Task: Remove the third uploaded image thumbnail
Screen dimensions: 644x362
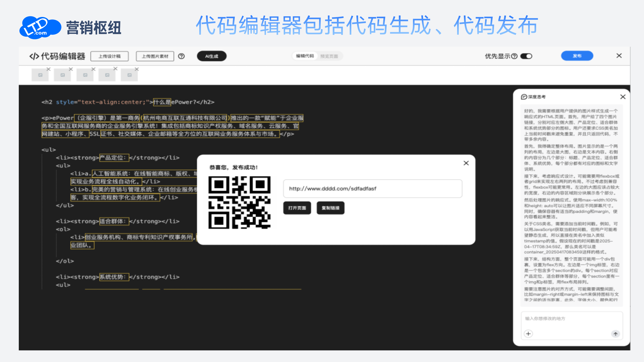Action: pos(93,69)
